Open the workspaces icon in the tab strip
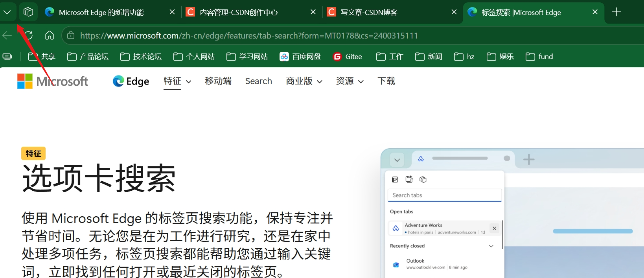The image size is (644, 278). click(28, 12)
